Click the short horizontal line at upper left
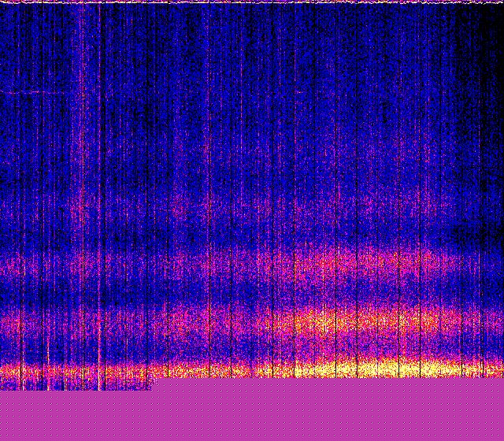Screen dimensions: 504x441 pos(24,93)
